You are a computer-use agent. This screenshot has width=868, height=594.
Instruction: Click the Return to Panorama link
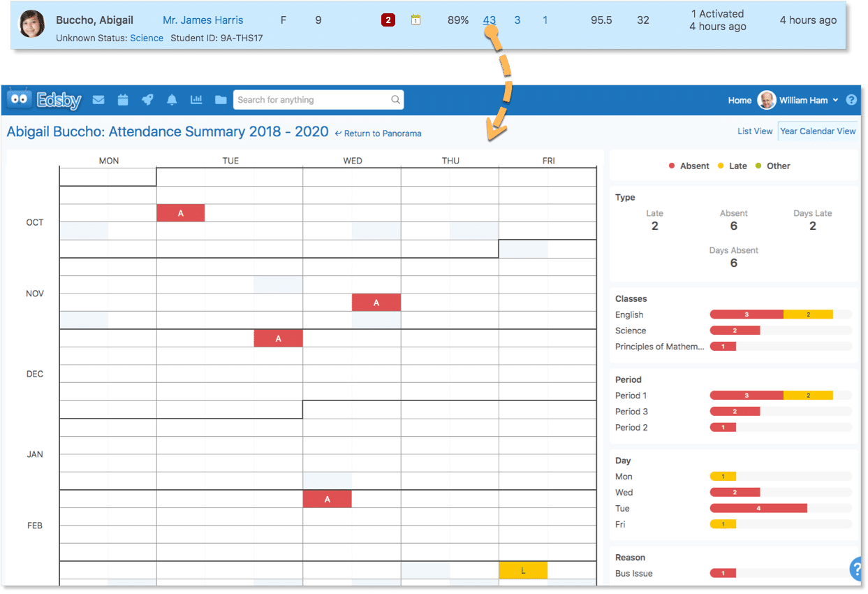(378, 133)
